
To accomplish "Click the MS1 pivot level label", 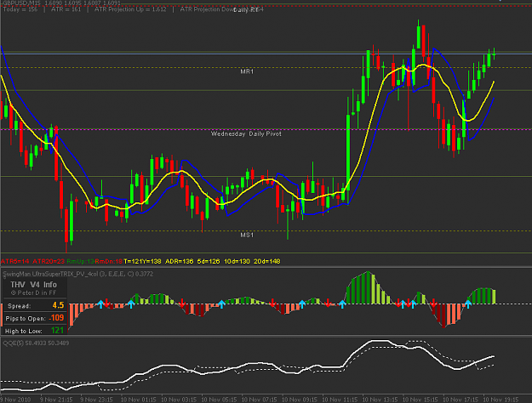I will (247, 235).
